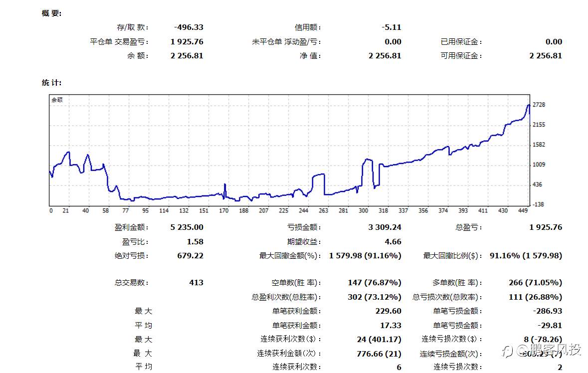The height and width of the screenshot is (373, 588).
Task: Select the average single profit 17.33
Action: 391,326
